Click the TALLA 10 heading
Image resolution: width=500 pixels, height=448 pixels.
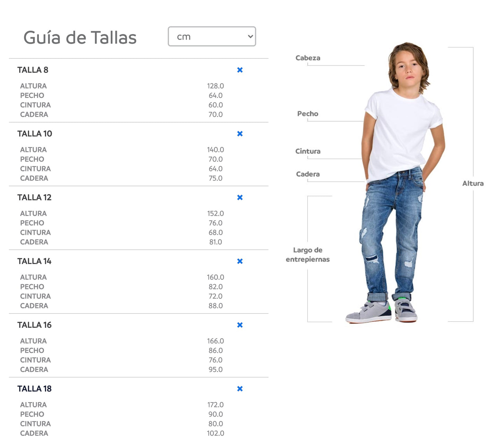click(35, 134)
